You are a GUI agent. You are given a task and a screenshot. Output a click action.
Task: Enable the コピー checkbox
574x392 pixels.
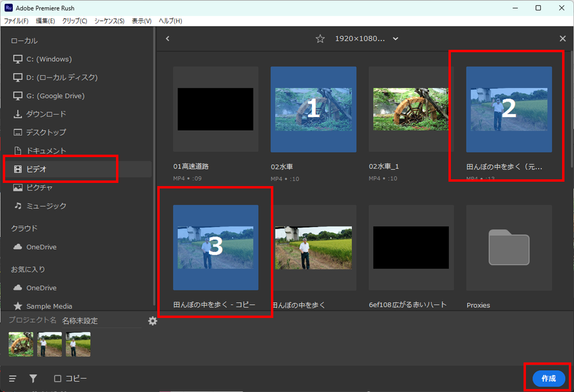click(57, 378)
